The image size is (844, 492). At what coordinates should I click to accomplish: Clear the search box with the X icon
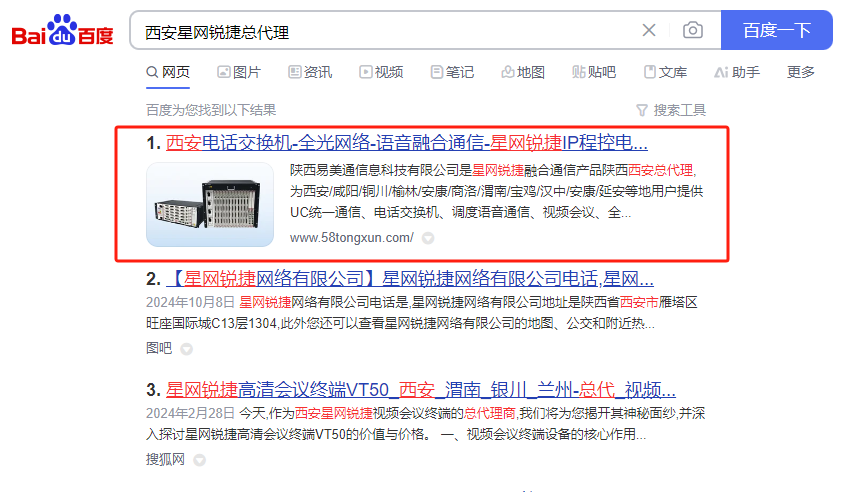point(649,30)
